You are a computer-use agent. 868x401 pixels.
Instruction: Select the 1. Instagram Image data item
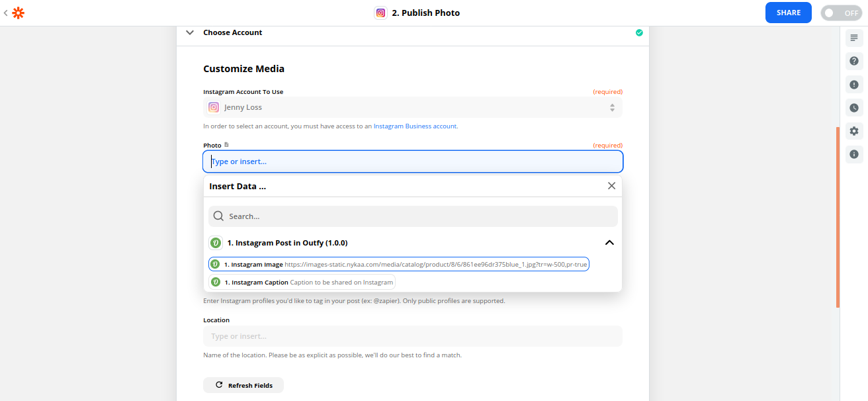398,264
